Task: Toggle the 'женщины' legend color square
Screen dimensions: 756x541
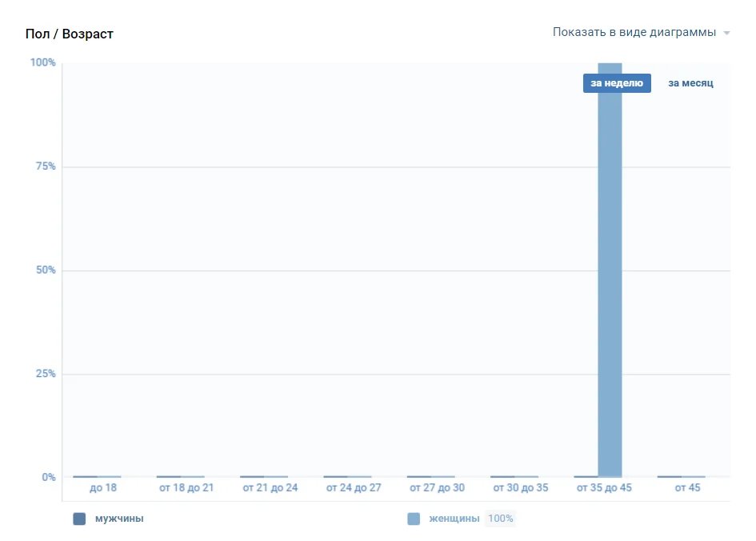Action: click(x=414, y=519)
